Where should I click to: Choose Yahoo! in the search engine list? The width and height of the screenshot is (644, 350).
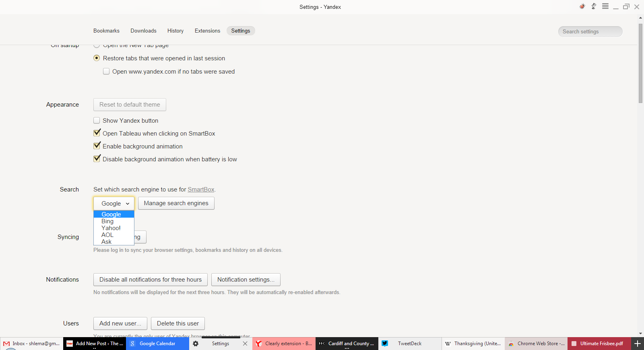(114, 228)
